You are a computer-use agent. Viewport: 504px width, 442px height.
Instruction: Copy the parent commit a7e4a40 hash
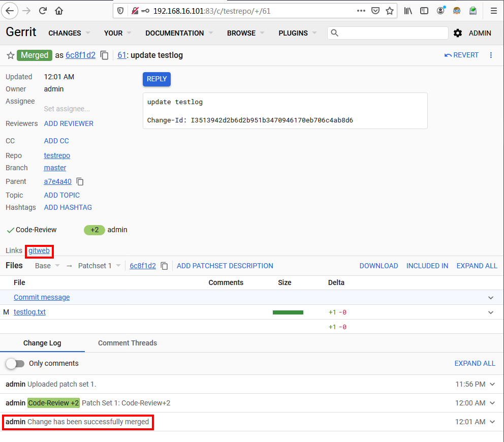point(80,181)
